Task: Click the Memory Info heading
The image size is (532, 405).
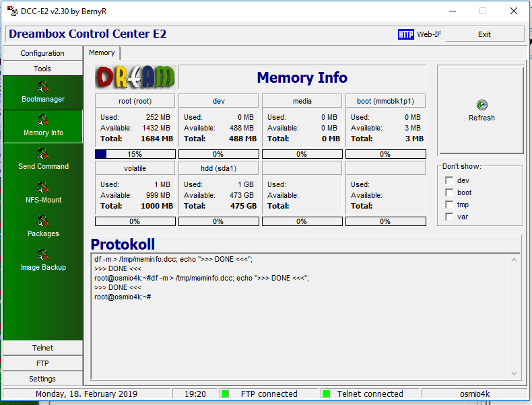Action: point(302,77)
